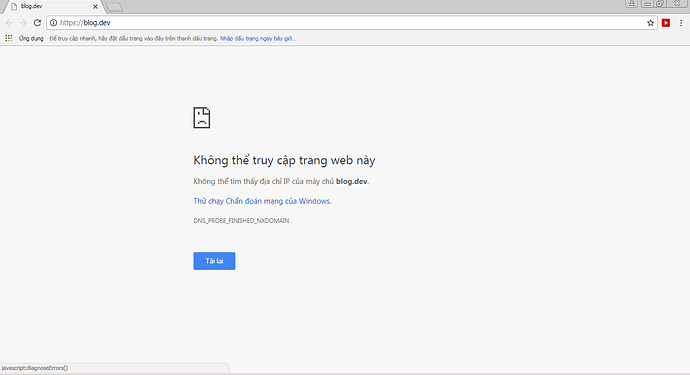The height and width of the screenshot is (375, 690).
Task: Click the Tải lại reload button
Action: pyautogui.click(x=214, y=261)
